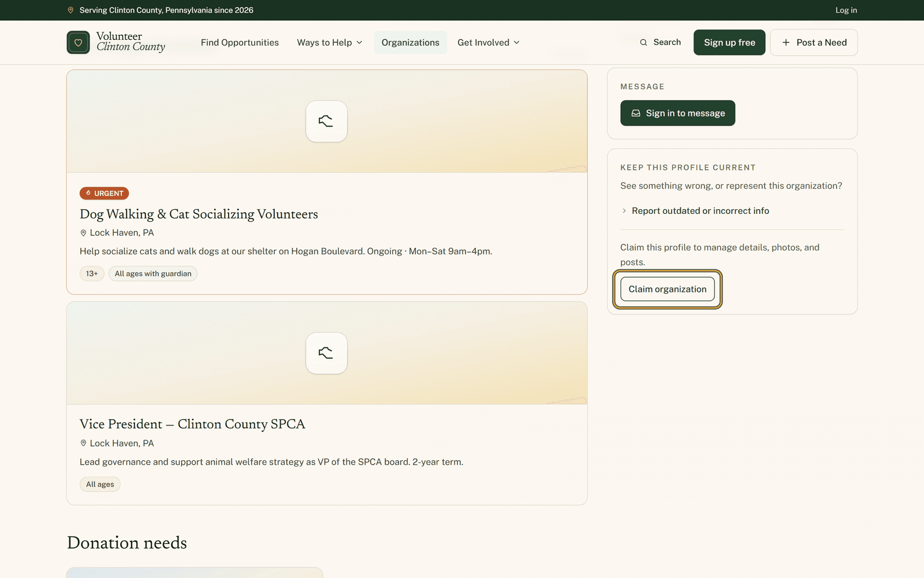
Task: Click the MESSAGE section heading
Action: (x=642, y=87)
